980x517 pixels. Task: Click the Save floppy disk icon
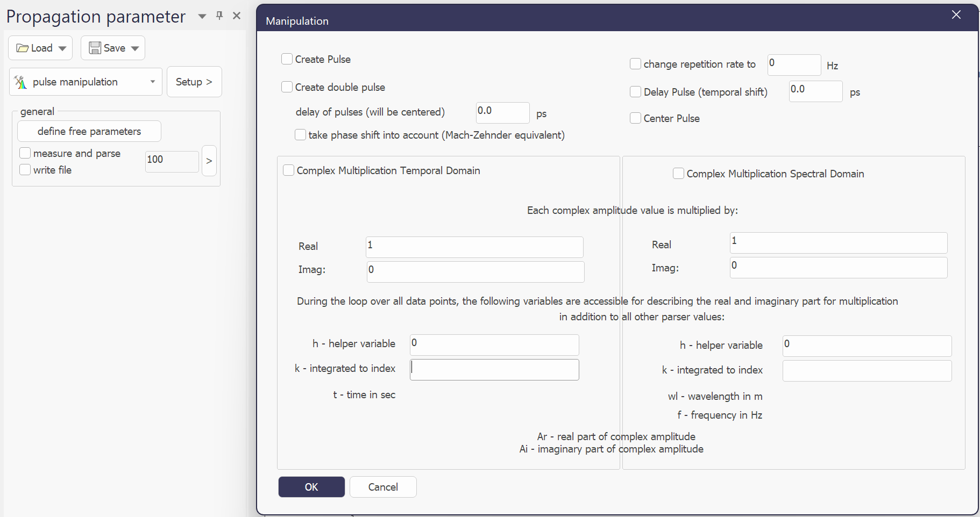click(x=95, y=48)
